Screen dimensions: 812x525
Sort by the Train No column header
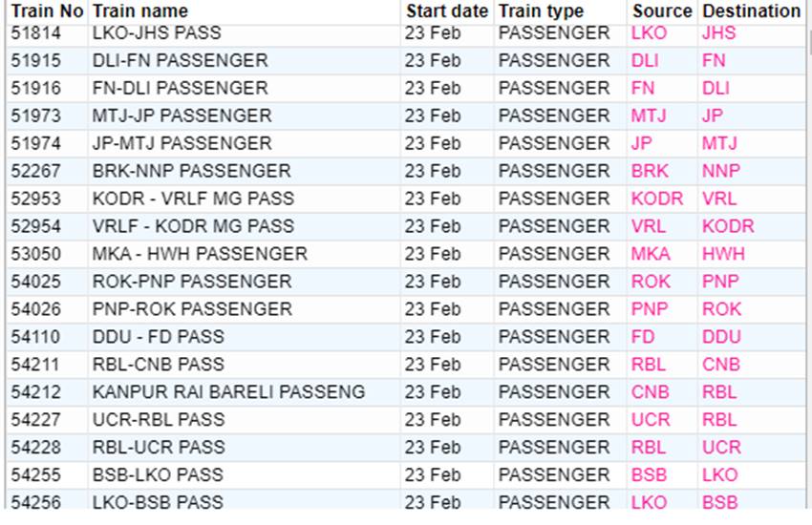(47, 10)
